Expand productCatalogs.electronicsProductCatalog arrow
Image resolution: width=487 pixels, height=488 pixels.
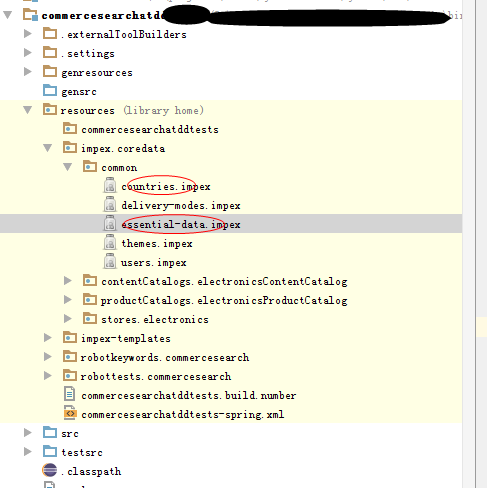68,300
